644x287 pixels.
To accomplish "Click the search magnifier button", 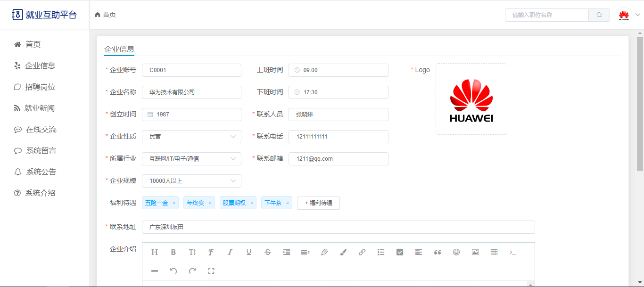I will pyautogui.click(x=599, y=15).
